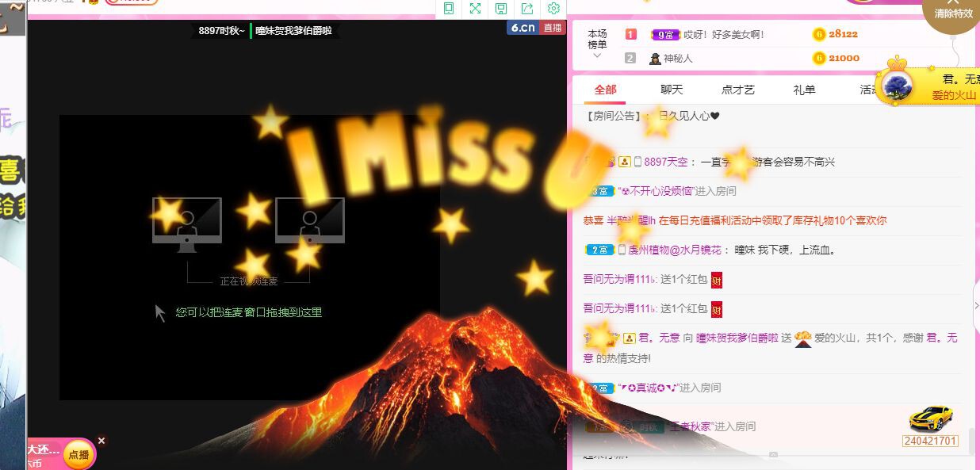Screen dimensions: 980x470
Task: Click the 8897时秋~ title label
Action: click(221, 31)
